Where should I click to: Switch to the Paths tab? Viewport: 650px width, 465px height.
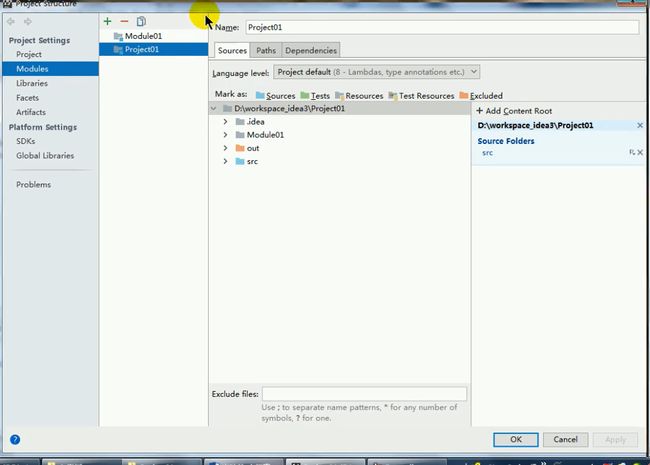tap(266, 51)
